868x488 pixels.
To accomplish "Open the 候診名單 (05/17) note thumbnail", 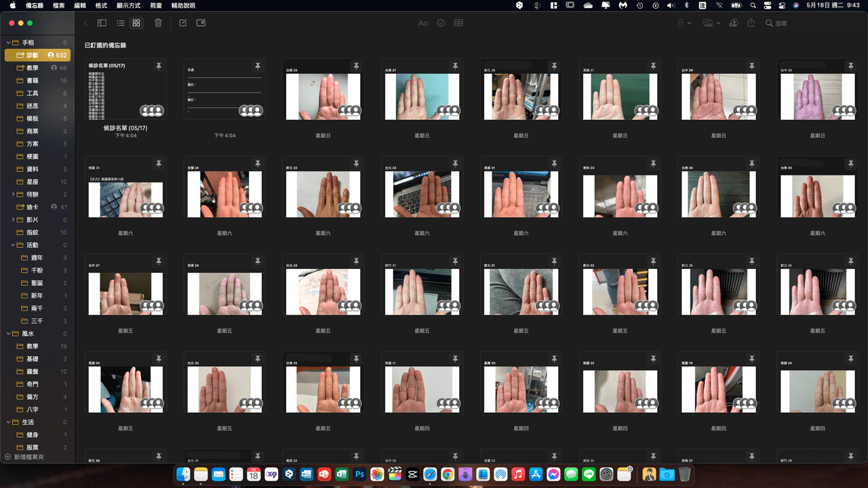I will click(125, 89).
